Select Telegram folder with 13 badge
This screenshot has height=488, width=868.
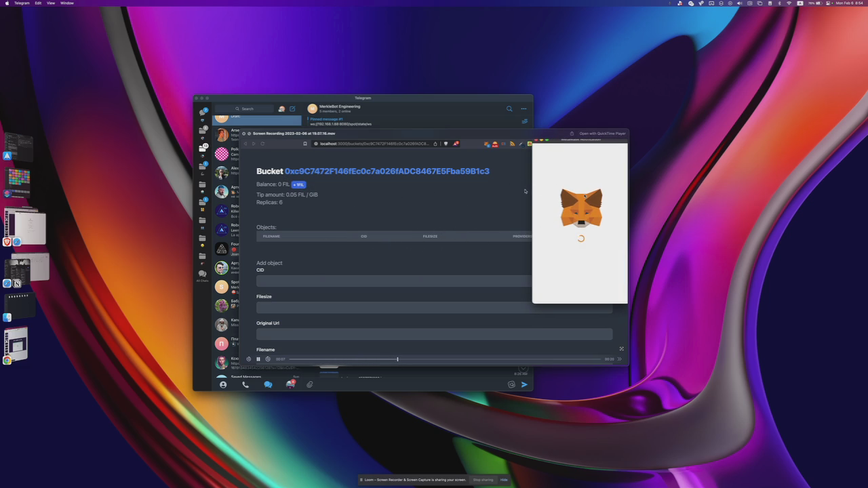point(202,148)
